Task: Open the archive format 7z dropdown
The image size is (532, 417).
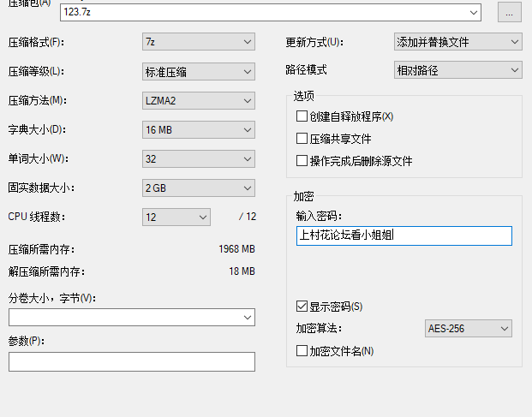Action: 198,41
